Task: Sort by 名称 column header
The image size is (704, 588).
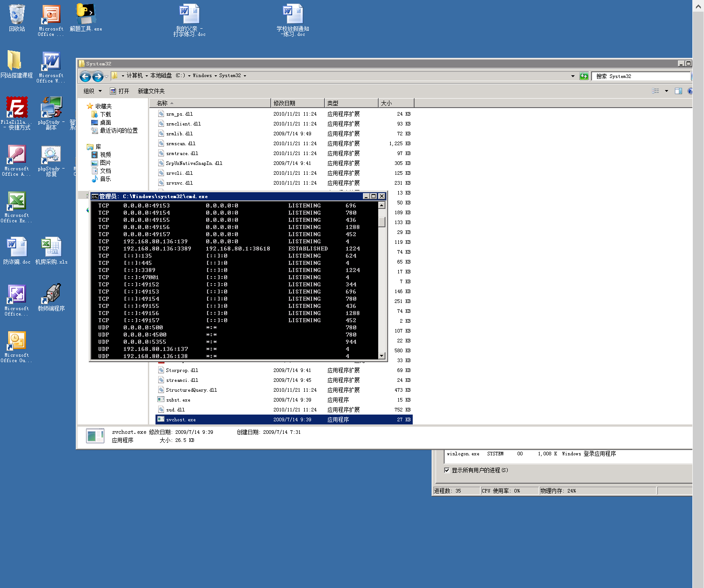Action: click(210, 103)
